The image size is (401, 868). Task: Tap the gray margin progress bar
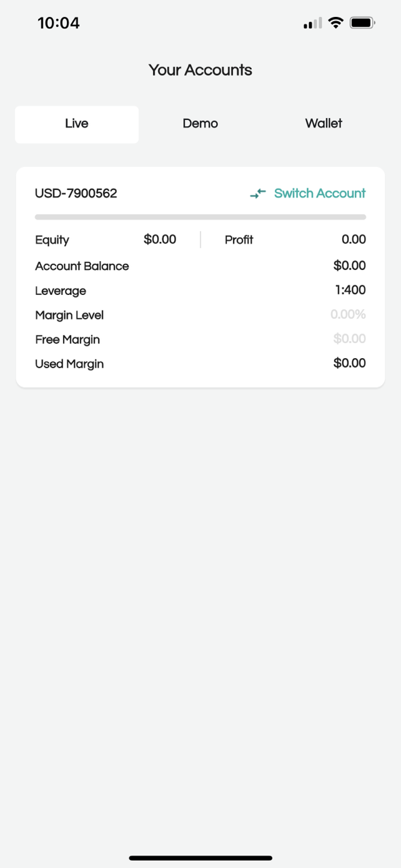(200, 217)
